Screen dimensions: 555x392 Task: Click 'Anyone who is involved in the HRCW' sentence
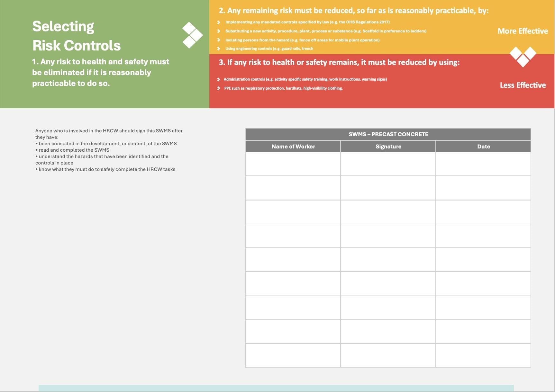[x=109, y=134]
